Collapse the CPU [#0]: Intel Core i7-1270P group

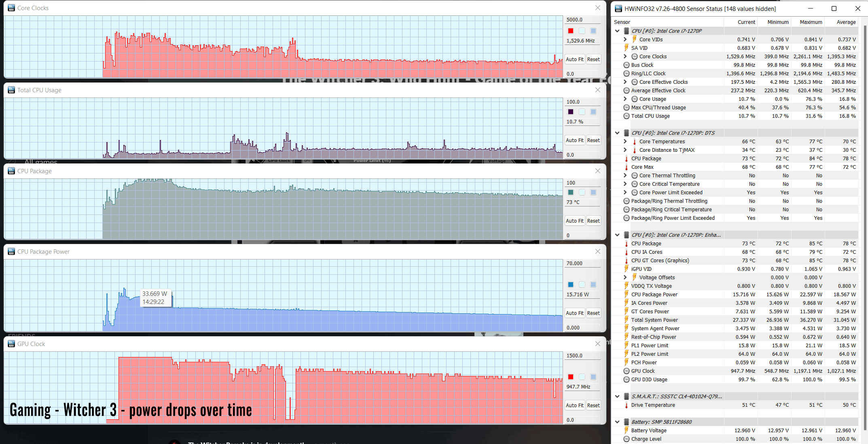[617, 31]
